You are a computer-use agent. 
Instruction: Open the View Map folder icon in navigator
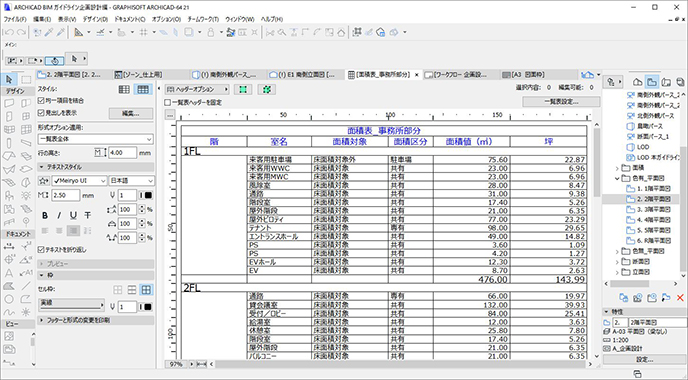[x=652, y=82]
